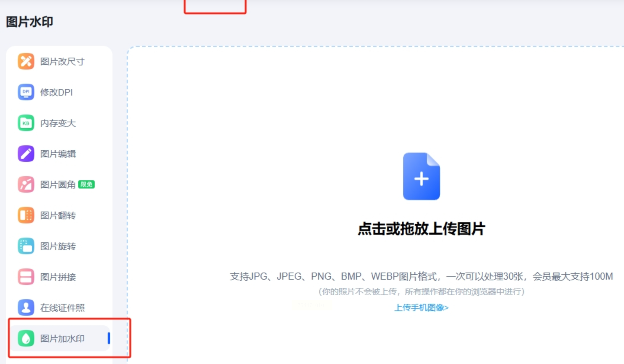Click 点击或拖放上传图片 upload heading
Image resolution: width=624 pixels, height=364 pixels.
[x=421, y=229]
